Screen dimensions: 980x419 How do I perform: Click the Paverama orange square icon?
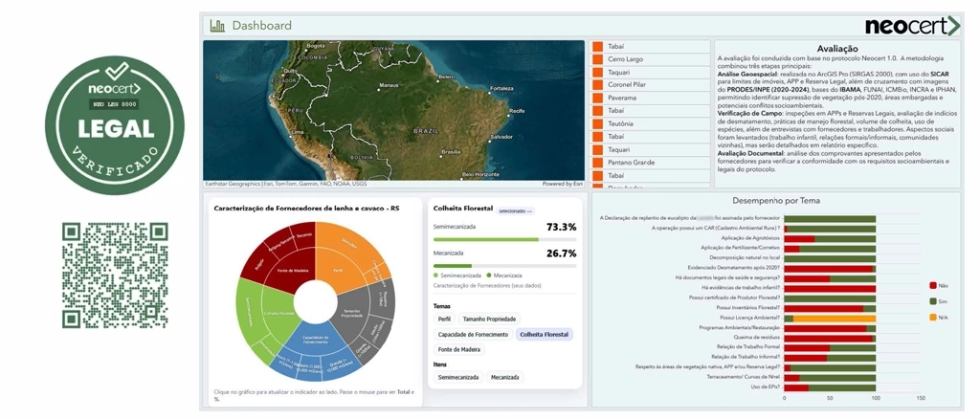596,98
